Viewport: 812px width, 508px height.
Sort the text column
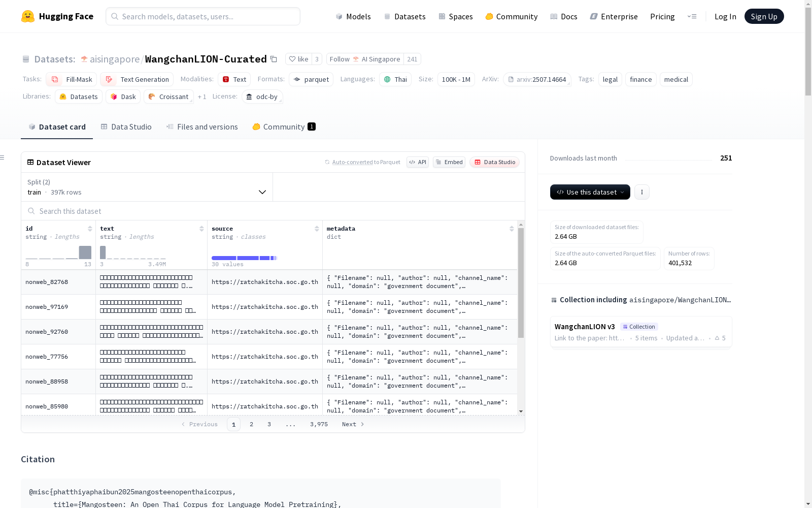pyautogui.click(x=201, y=229)
